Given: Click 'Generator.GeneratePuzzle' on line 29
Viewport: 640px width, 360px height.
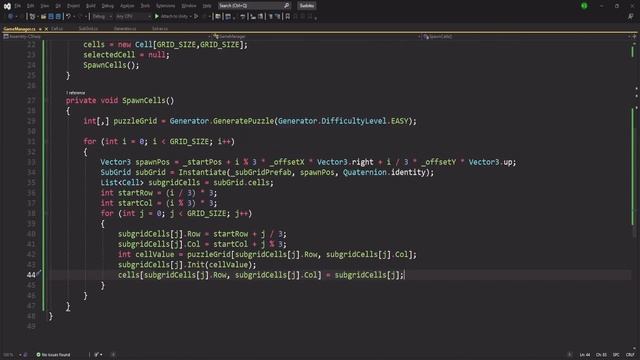Looking at the screenshot, I should coord(222,121).
